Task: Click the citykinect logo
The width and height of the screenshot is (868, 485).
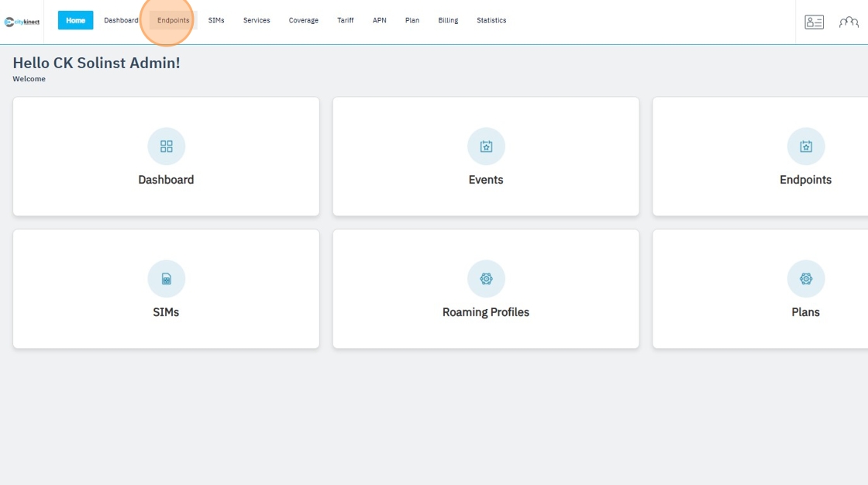Action: tap(22, 22)
